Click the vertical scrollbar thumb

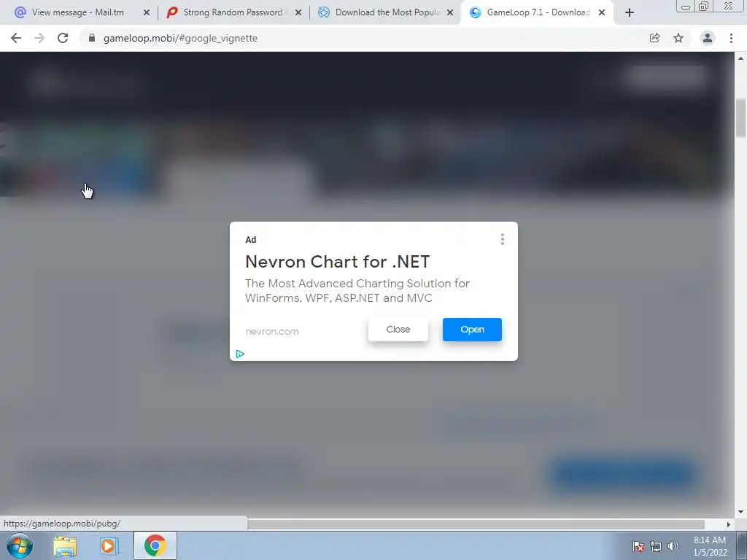(740, 117)
